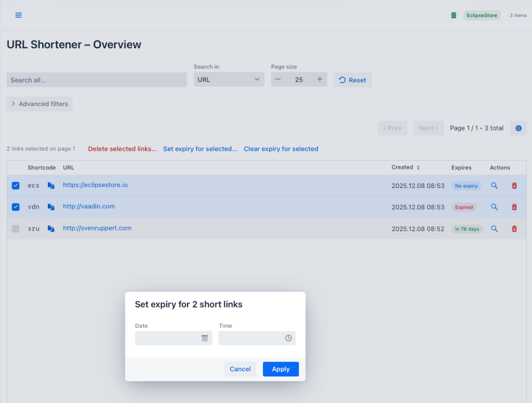Viewport: 532px width, 403px height.
Task: Open the vaadin.com shortened URL
Action: 88,206
